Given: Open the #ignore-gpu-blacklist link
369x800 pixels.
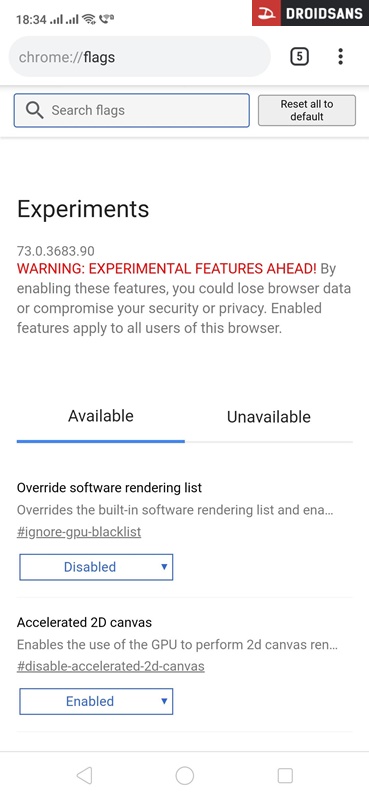Looking at the screenshot, I should 79,532.
